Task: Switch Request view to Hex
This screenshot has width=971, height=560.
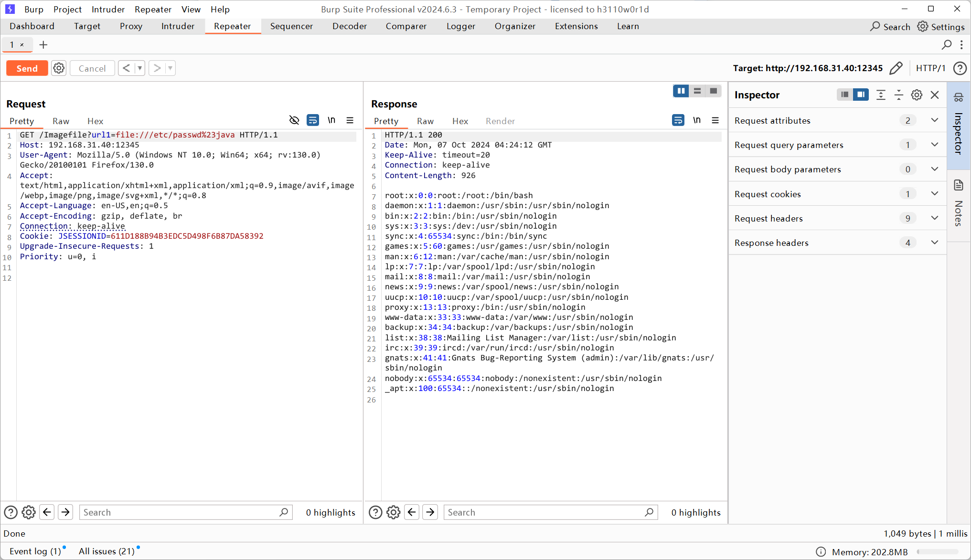Action: 95,121
